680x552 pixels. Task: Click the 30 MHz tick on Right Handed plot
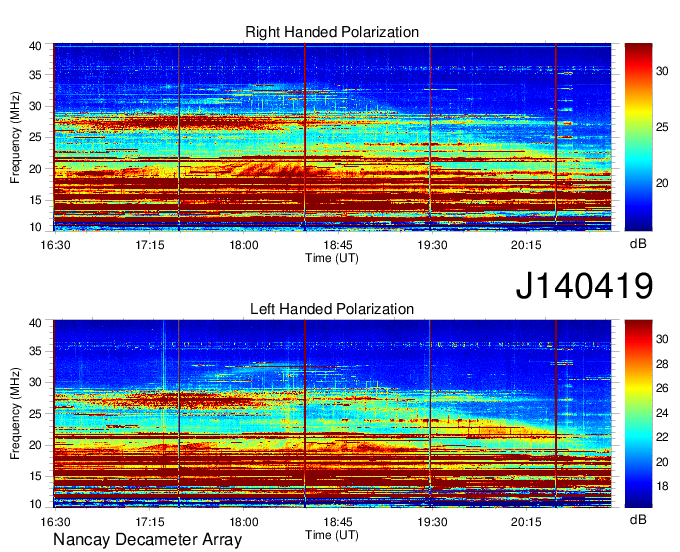pyautogui.click(x=36, y=106)
